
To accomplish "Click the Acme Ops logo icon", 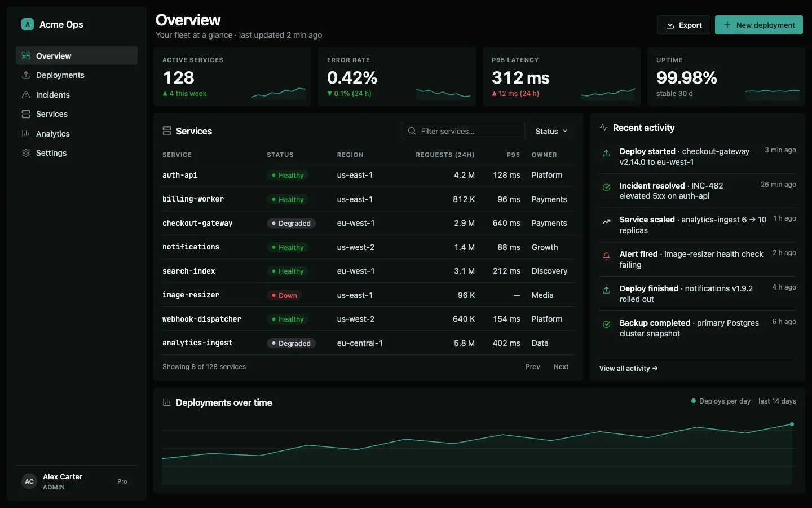I will (x=28, y=24).
